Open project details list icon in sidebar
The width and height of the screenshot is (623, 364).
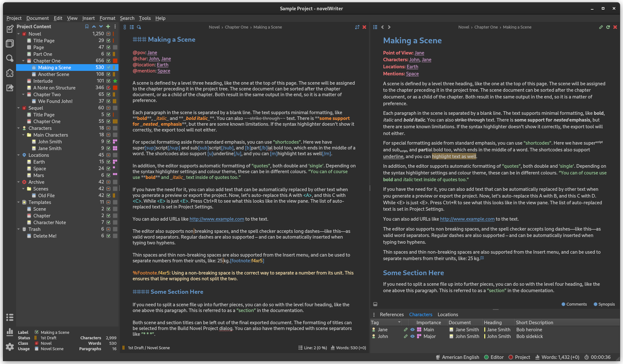pyautogui.click(x=10, y=317)
